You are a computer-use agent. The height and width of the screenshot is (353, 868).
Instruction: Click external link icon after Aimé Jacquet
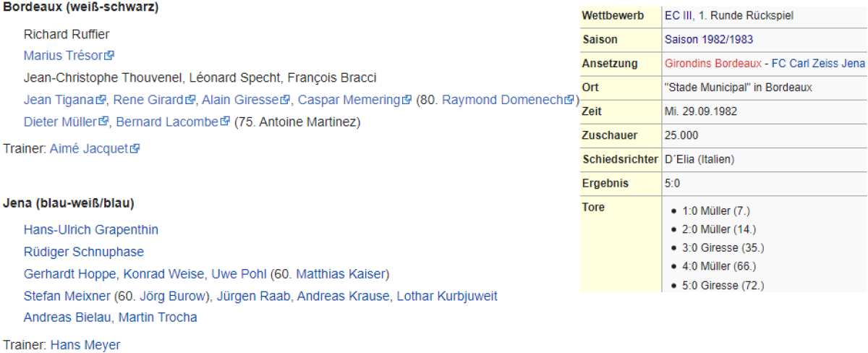coord(135,149)
